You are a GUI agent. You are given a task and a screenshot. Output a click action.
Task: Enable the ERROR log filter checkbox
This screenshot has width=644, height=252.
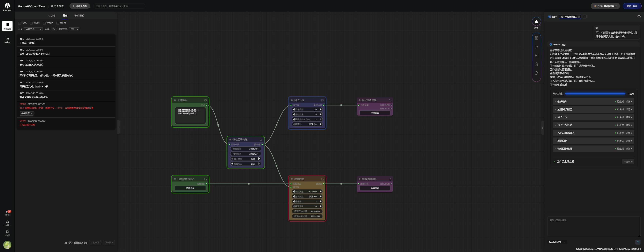point(58,23)
